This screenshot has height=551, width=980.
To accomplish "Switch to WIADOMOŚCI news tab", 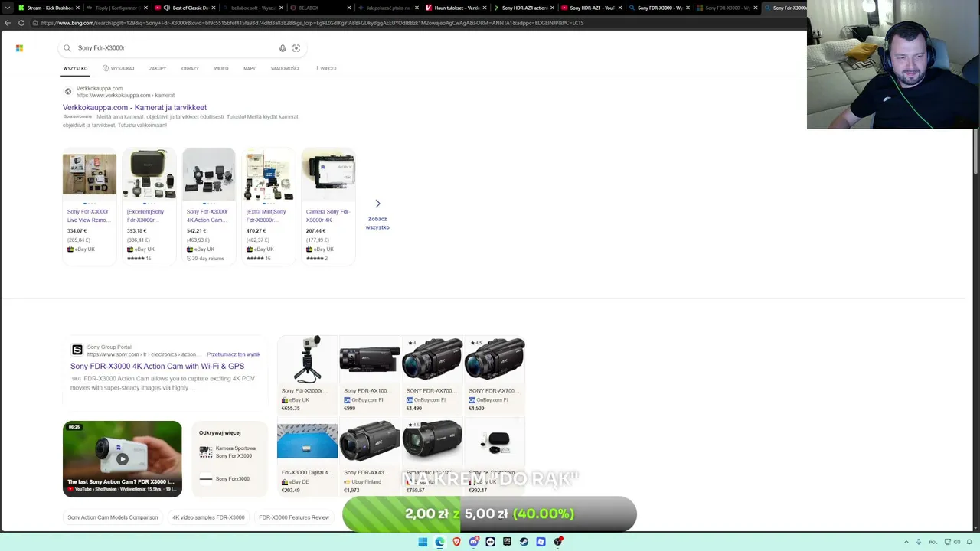I will (285, 68).
